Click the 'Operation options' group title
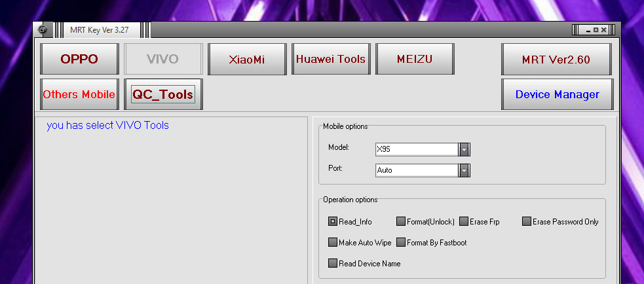The image size is (644, 284). [x=350, y=200]
